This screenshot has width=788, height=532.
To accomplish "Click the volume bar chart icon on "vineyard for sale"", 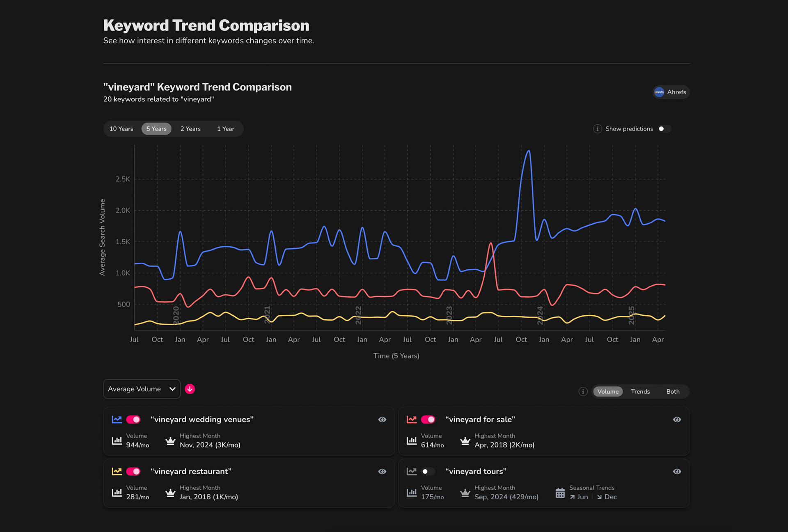I will pyautogui.click(x=412, y=440).
